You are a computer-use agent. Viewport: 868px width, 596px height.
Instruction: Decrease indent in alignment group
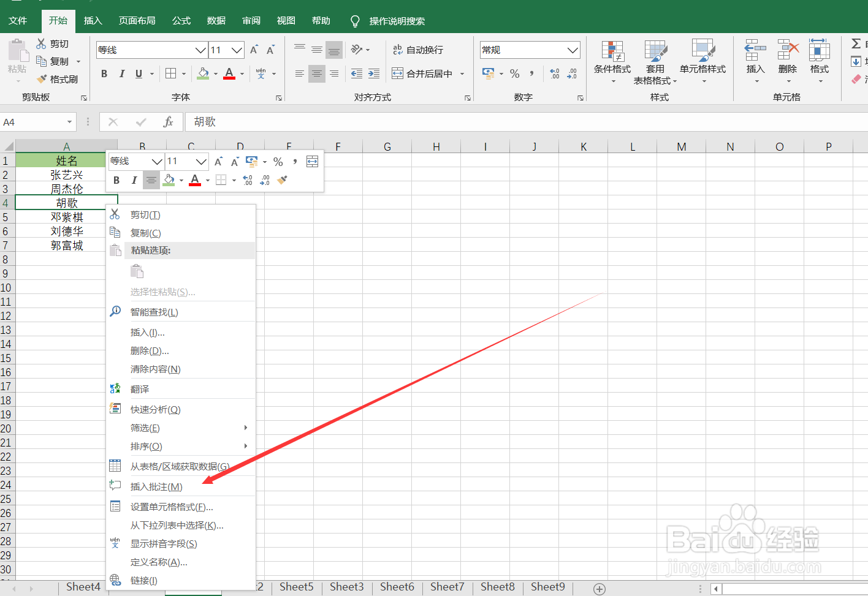[x=356, y=74]
